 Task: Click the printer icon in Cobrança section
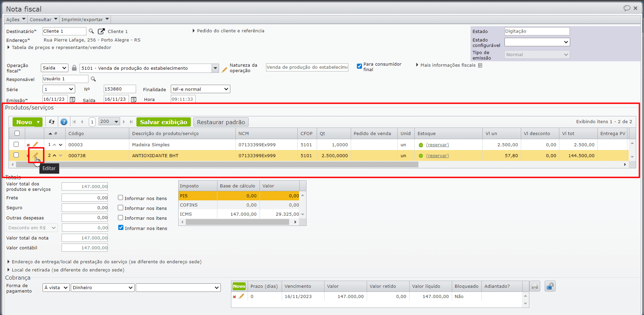click(535, 286)
